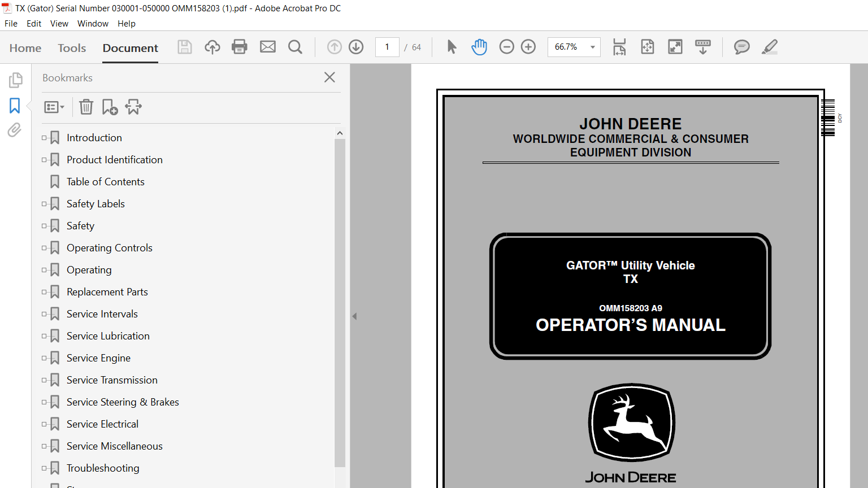Switch to the Home tab
This screenshot has height=488, width=868.
(x=25, y=48)
